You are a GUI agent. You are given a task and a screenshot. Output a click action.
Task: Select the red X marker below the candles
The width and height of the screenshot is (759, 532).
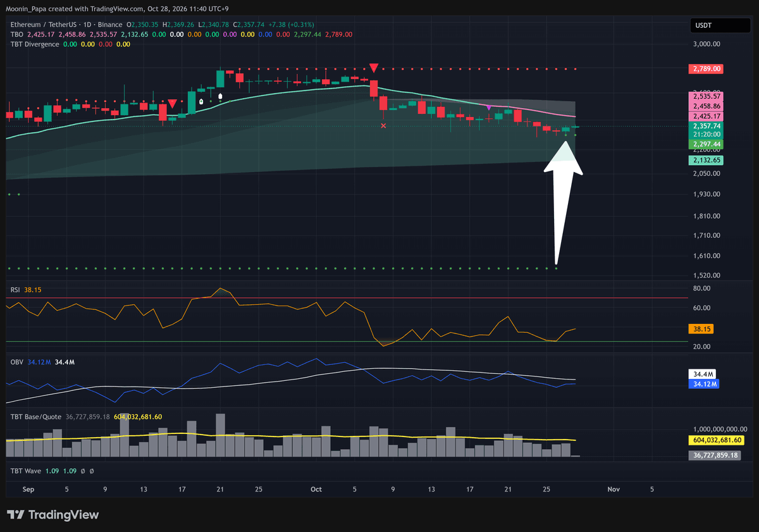(x=383, y=126)
